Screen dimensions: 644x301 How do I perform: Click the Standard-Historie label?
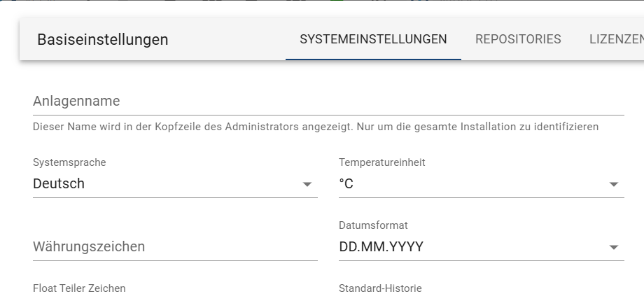coord(380,288)
